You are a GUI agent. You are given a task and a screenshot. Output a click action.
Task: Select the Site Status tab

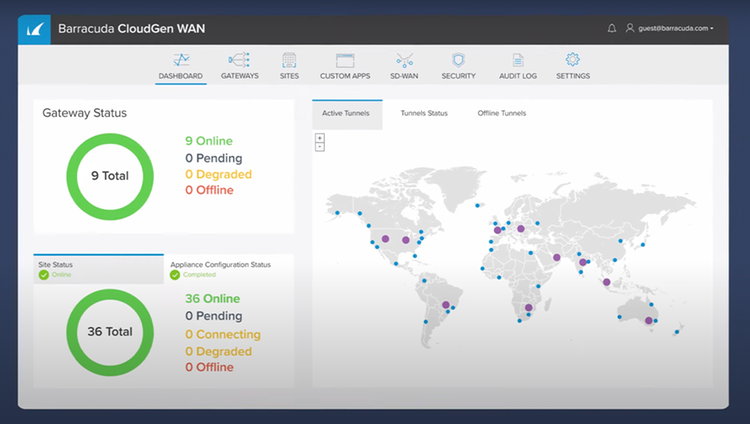pos(99,269)
